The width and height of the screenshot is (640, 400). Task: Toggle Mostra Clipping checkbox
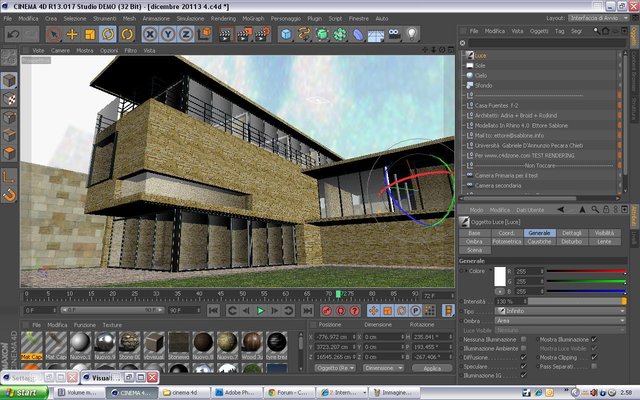[594, 358]
